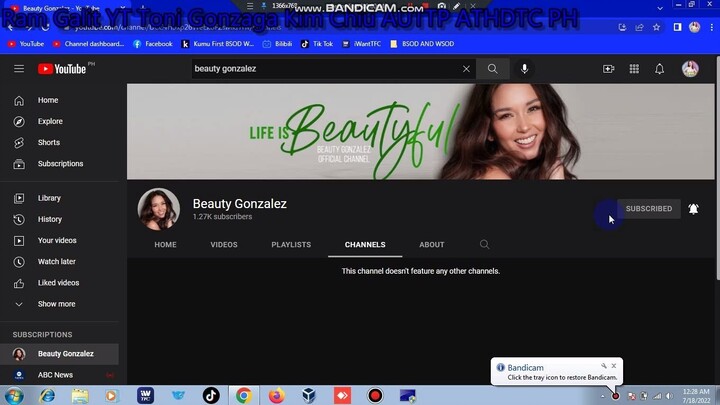Share this page icon in address bar

(x=639, y=27)
